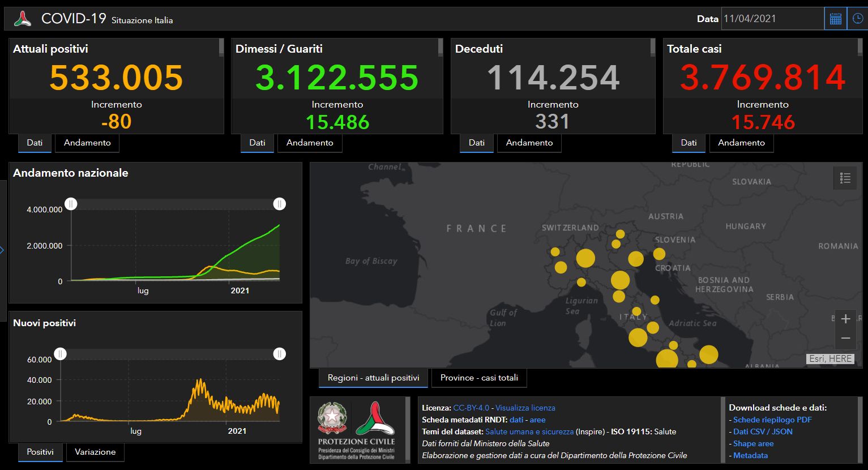Expand the collapsed left side panel arrow
This screenshot has width=868, height=470.
point(2,250)
